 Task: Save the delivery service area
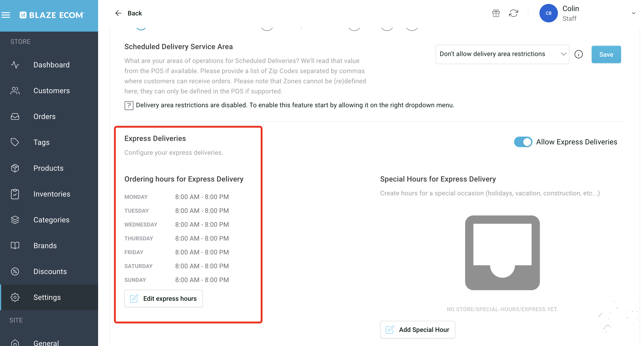click(x=606, y=54)
